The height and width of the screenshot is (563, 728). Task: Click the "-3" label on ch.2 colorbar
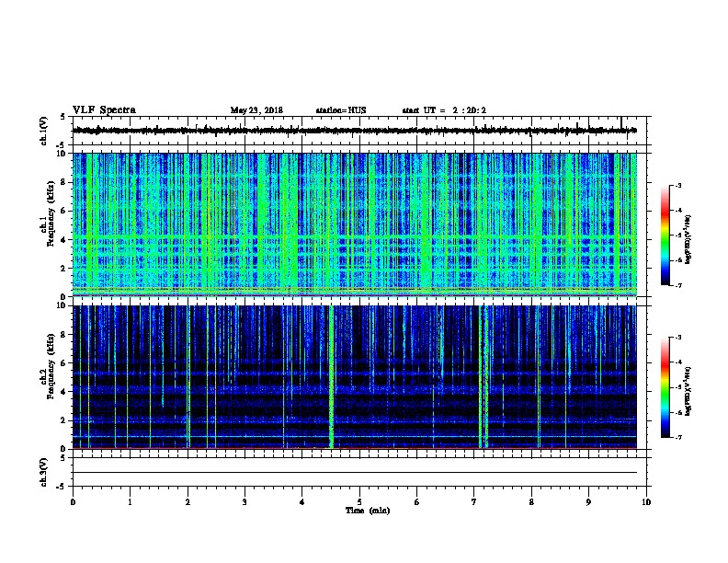[677, 338]
